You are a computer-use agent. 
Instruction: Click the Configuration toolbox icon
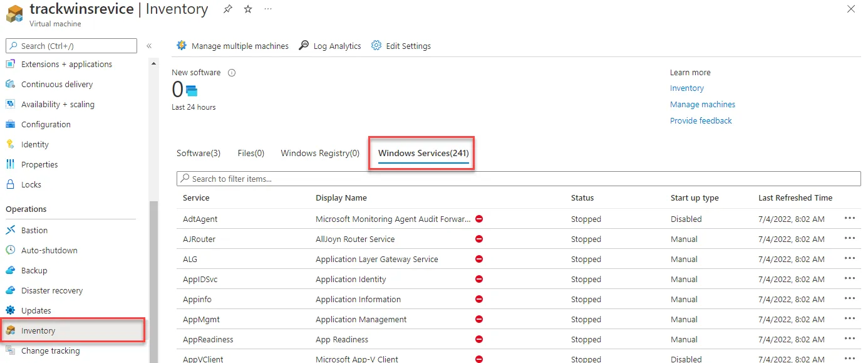[x=10, y=124]
